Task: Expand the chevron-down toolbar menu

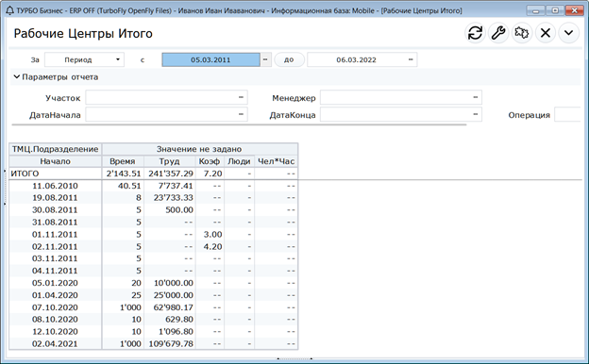Action: coord(568,33)
